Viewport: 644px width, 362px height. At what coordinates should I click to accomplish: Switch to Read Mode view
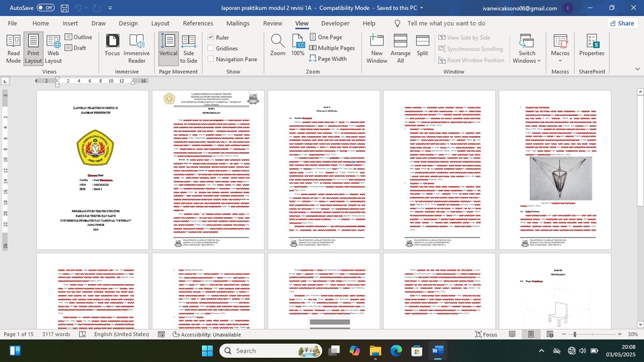(13, 49)
